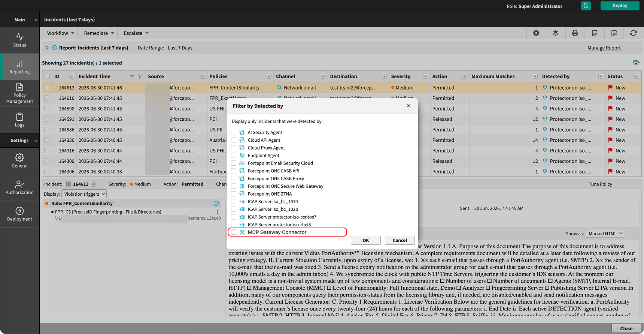
Task: Check the Endpoint Agent checkbox
Action: click(x=234, y=155)
